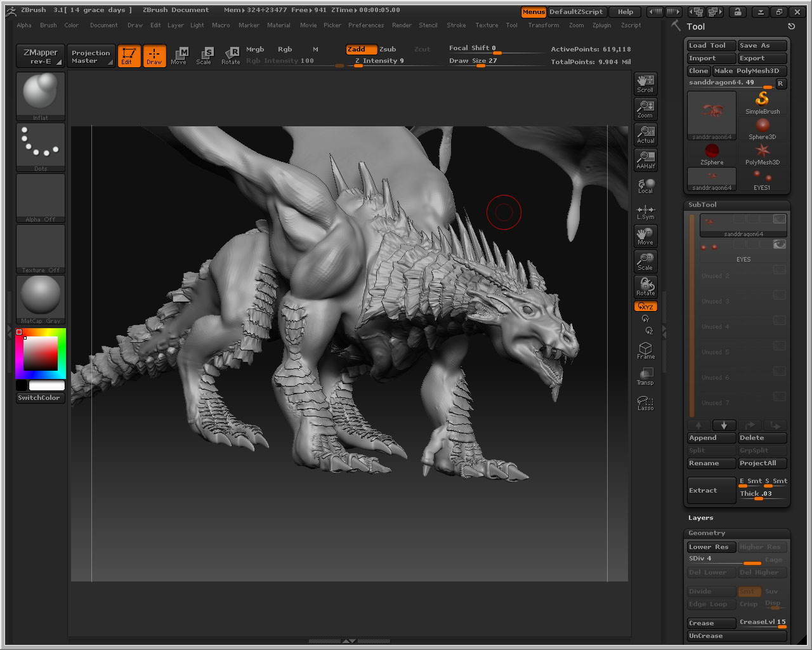Click the Zoom canvas icon
Screen dimensions: 812x650
pos(645,109)
